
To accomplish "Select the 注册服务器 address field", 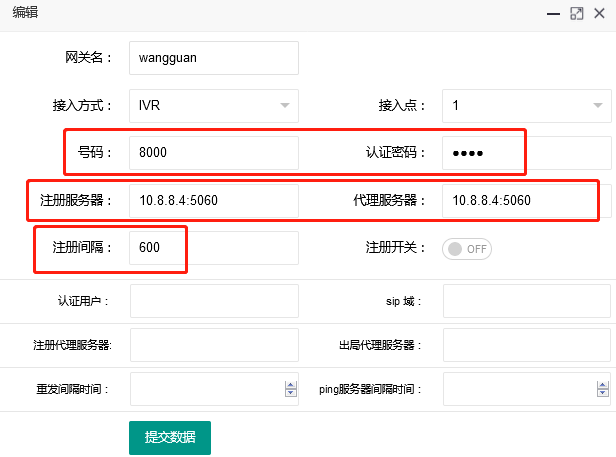I will click(213, 201).
